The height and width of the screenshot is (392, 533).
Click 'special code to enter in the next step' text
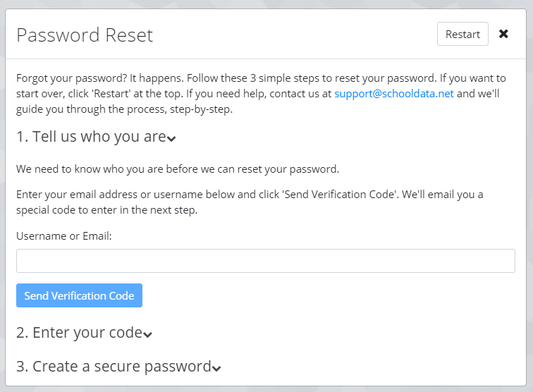(107, 209)
